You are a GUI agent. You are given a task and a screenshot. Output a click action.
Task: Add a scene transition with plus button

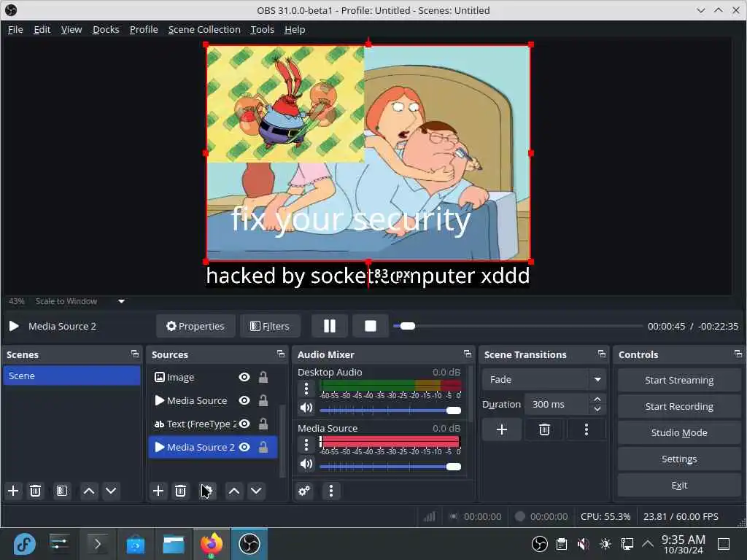[502, 429]
